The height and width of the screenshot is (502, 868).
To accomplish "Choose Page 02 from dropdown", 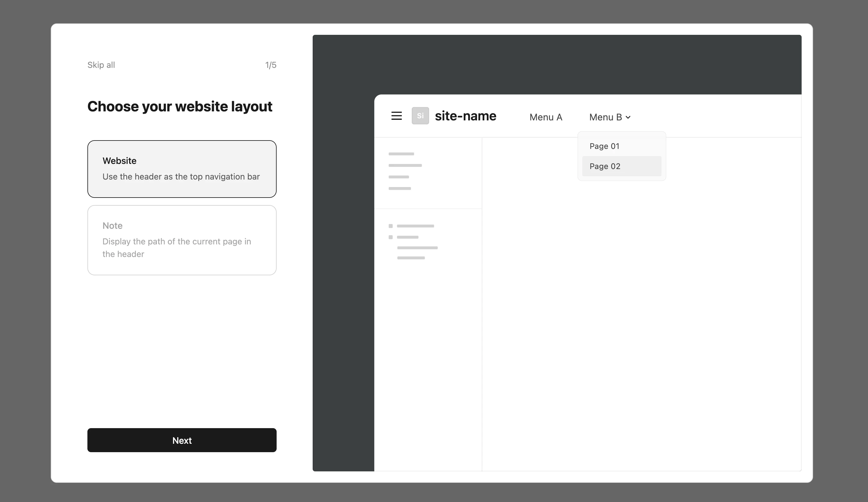I will tap(605, 166).
